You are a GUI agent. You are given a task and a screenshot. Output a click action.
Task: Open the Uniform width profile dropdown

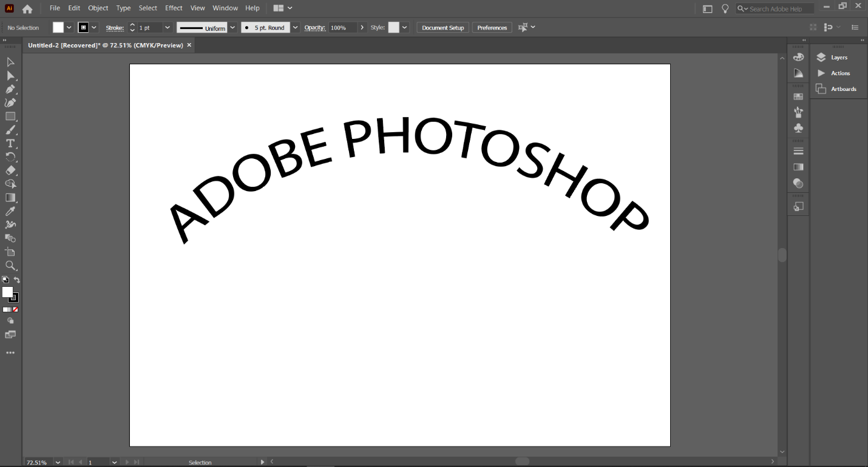(232, 28)
